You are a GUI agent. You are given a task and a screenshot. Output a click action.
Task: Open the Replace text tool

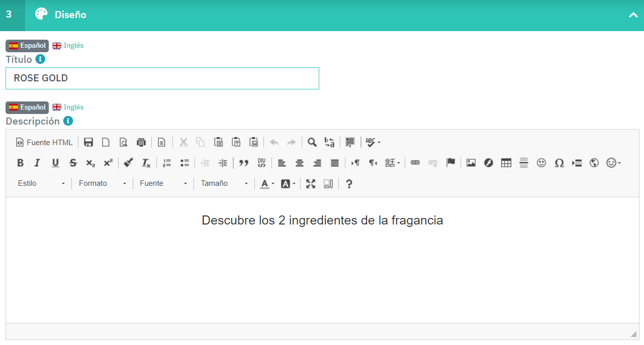click(x=330, y=142)
